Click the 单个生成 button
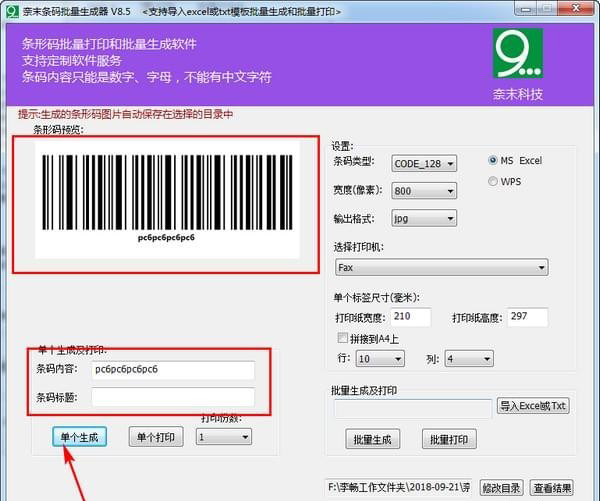 click(80, 437)
